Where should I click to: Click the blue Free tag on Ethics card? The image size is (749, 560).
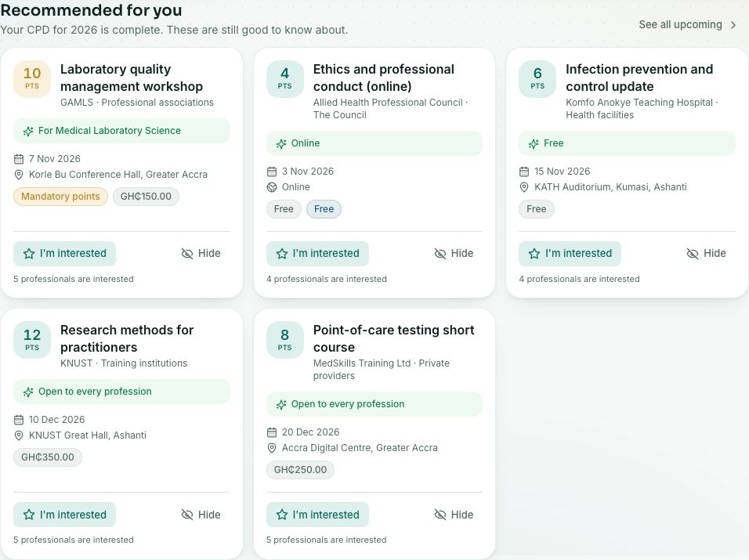(x=324, y=209)
